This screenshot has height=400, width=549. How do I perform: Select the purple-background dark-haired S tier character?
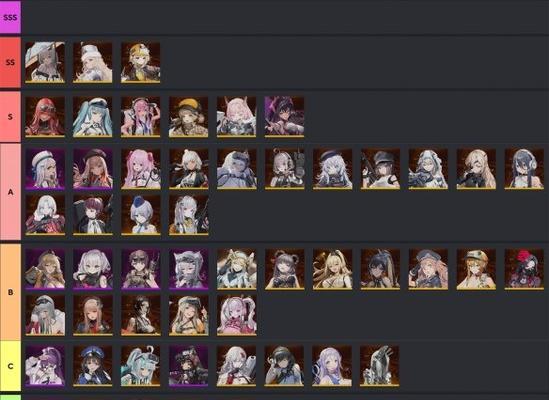[x=284, y=117]
